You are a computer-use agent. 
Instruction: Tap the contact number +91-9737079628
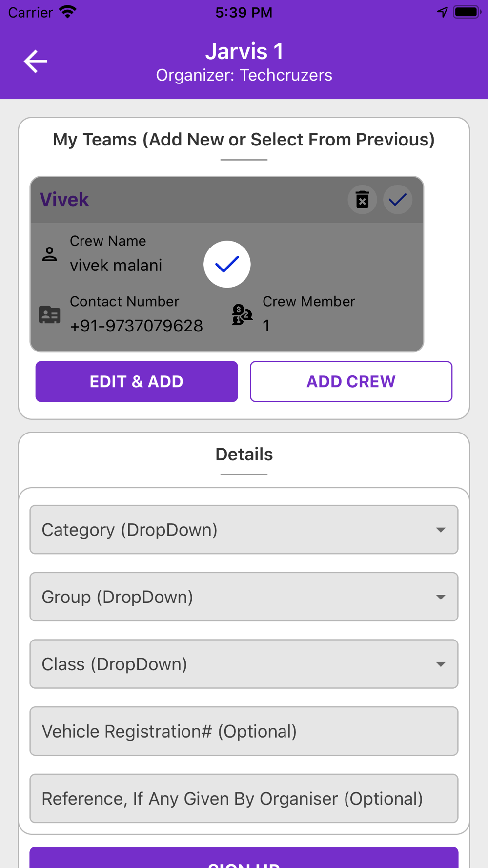pyautogui.click(x=136, y=326)
